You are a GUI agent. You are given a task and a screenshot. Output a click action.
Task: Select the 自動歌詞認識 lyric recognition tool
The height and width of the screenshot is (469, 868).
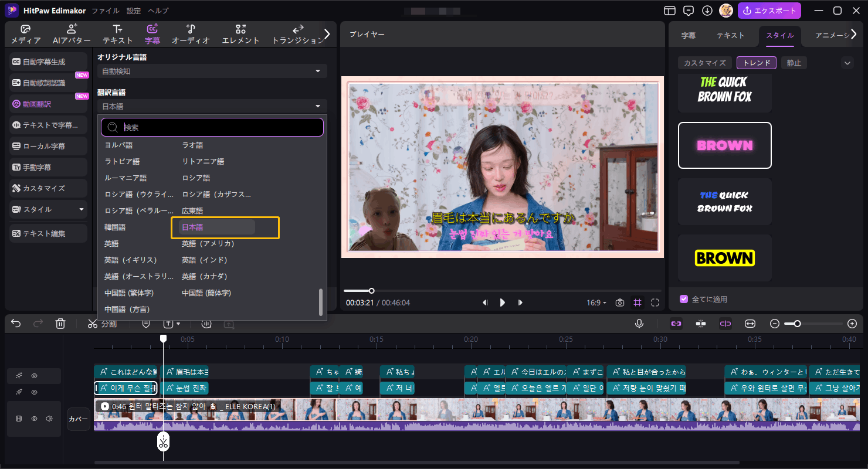coord(48,82)
